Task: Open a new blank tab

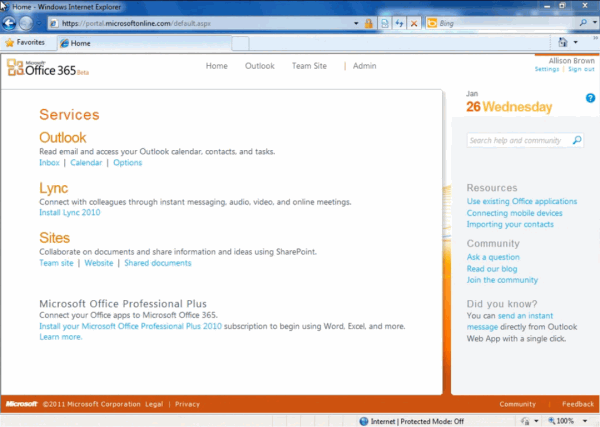Action: 240,43
